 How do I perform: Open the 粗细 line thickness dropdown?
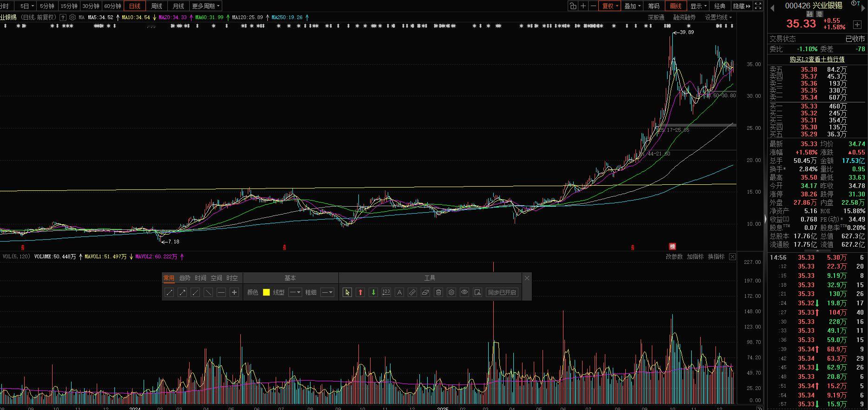[x=327, y=292]
